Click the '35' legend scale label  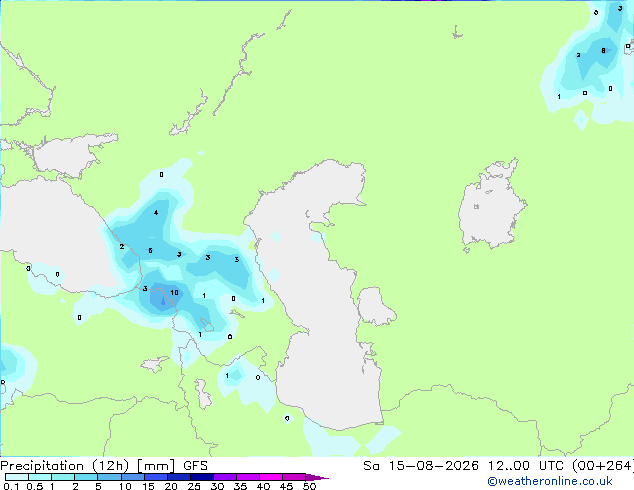[240, 486]
